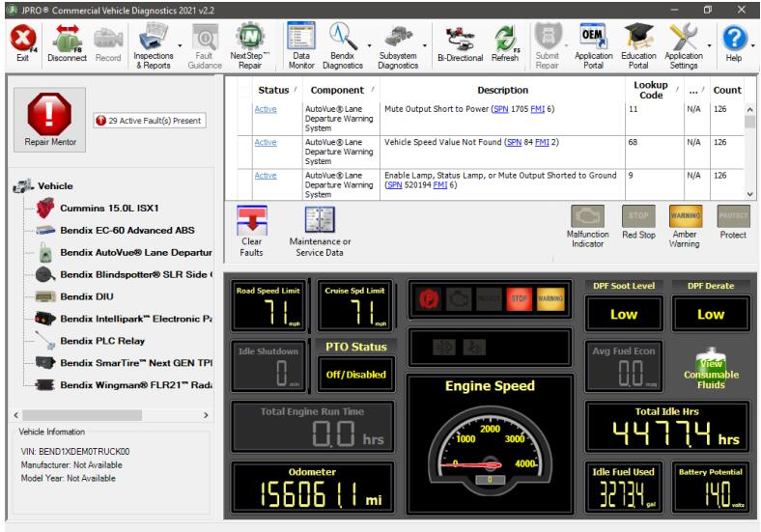Click vehicle tree horizontal scrollbar thumb
The image size is (761, 532).
point(82,415)
